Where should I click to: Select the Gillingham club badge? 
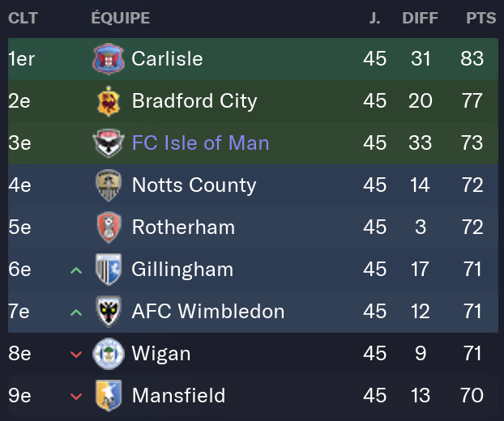click(109, 270)
